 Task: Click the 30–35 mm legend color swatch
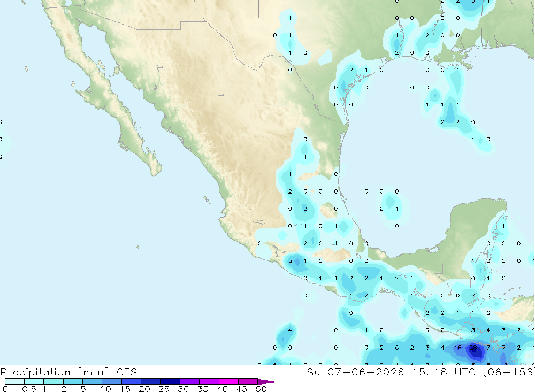(190, 381)
